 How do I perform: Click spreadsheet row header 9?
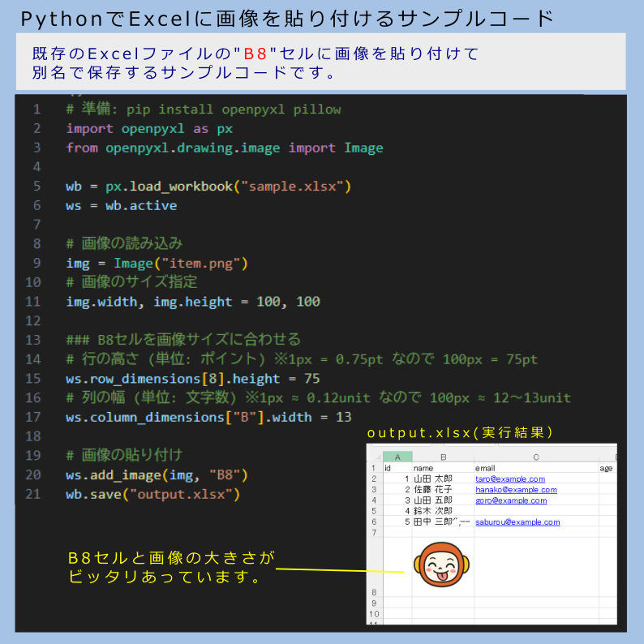tap(374, 603)
